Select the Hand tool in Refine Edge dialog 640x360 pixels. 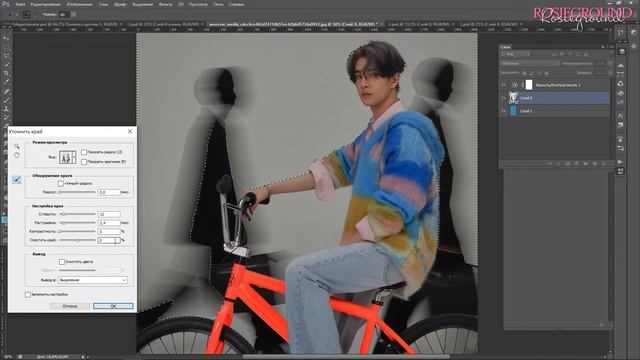[16, 156]
